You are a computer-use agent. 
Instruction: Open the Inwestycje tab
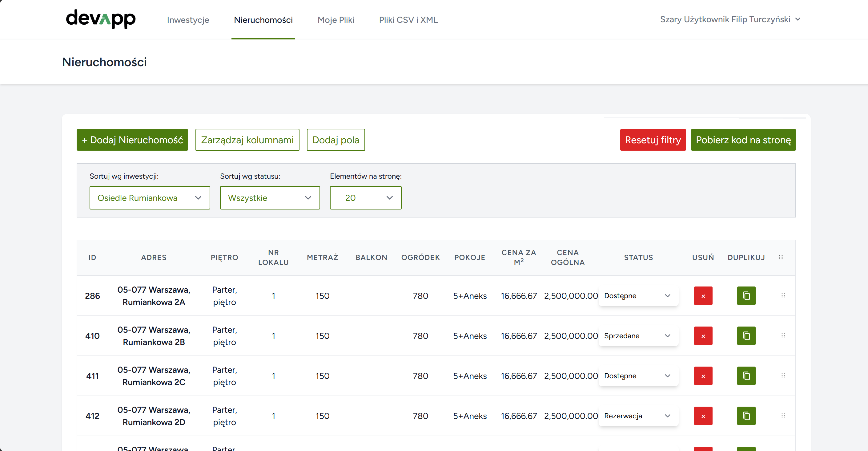pos(188,20)
